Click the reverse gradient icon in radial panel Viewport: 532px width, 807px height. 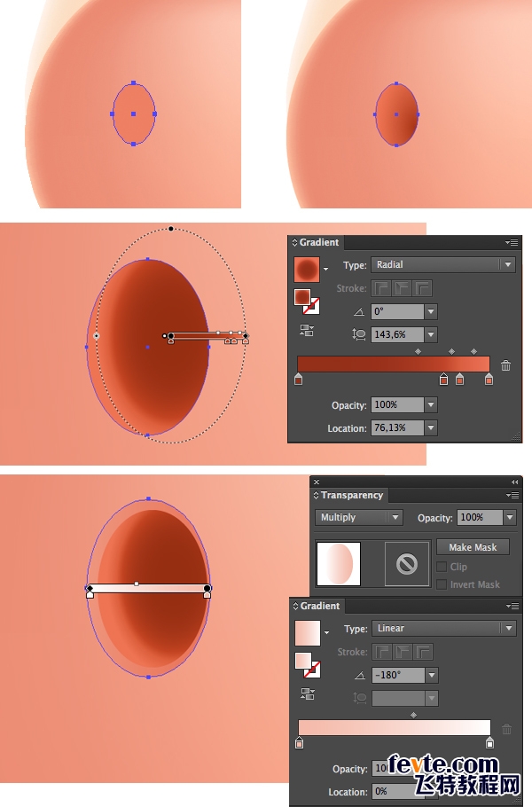click(x=307, y=331)
